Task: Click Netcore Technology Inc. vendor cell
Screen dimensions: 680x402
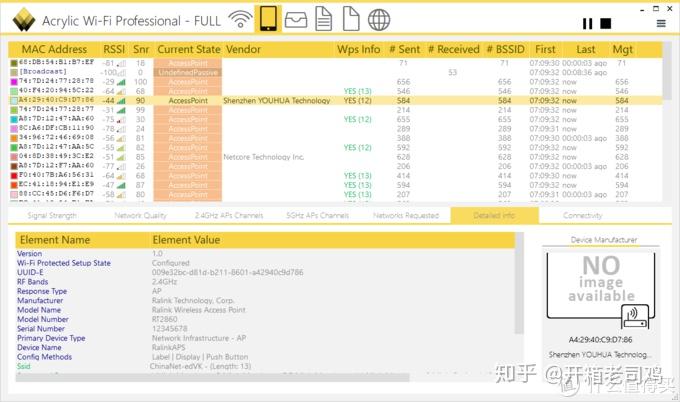Action: pos(264,157)
